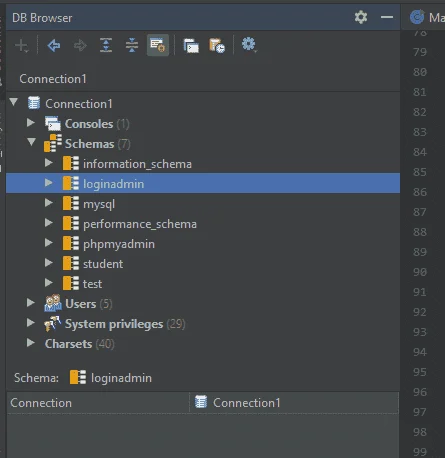The height and width of the screenshot is (458, 445).
Task: Select Charsets (40) label
Action: pos(80,344)
